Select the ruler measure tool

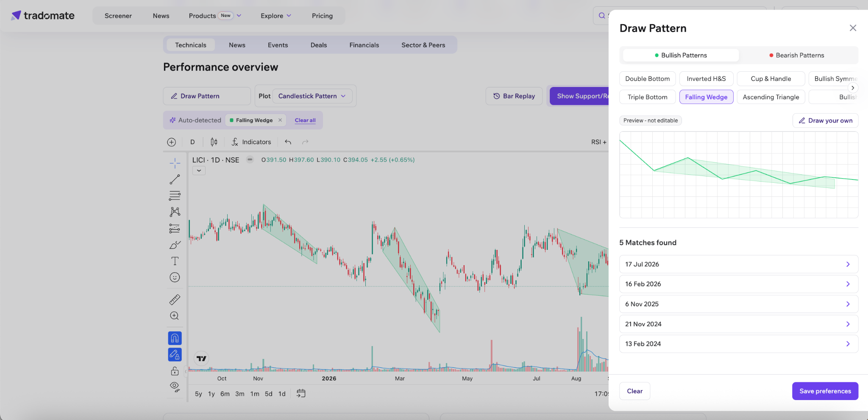tap(175, 300)
